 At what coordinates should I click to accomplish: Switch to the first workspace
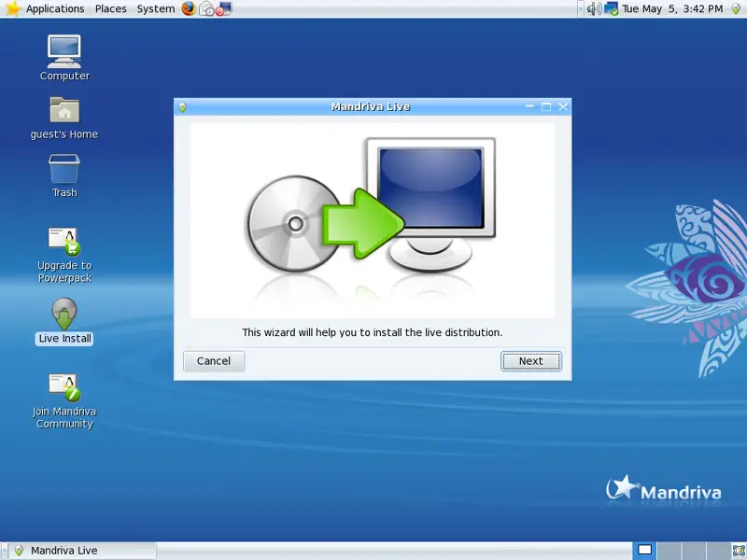click(x=644, y=551)
